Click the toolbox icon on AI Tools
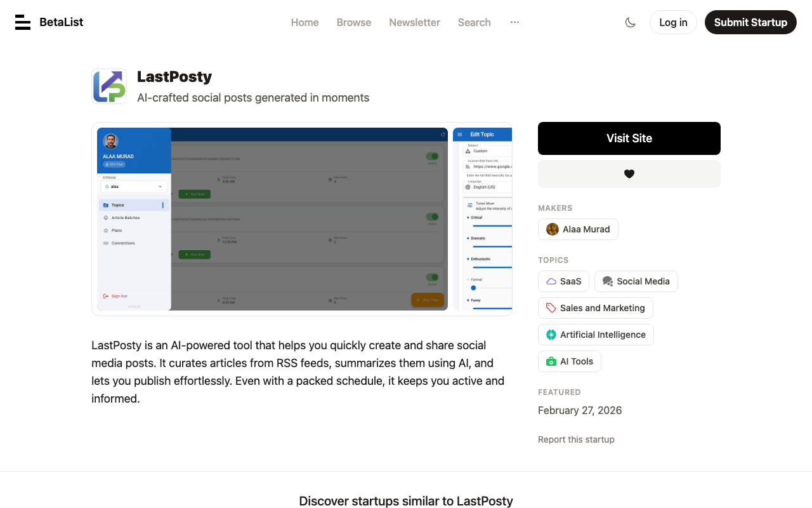The height and width of the screenshot is (508, 812). click(x=551, y=361)
